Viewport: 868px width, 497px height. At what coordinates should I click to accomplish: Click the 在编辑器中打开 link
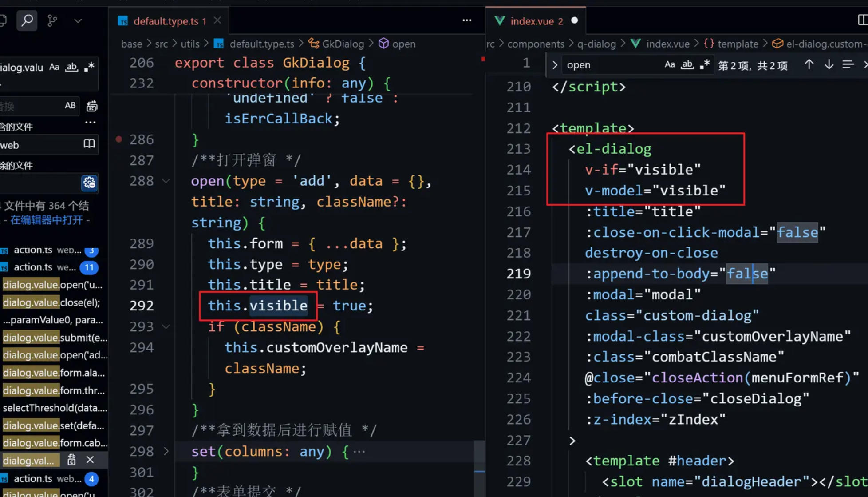pyautogui.click(x=46, y=220)
